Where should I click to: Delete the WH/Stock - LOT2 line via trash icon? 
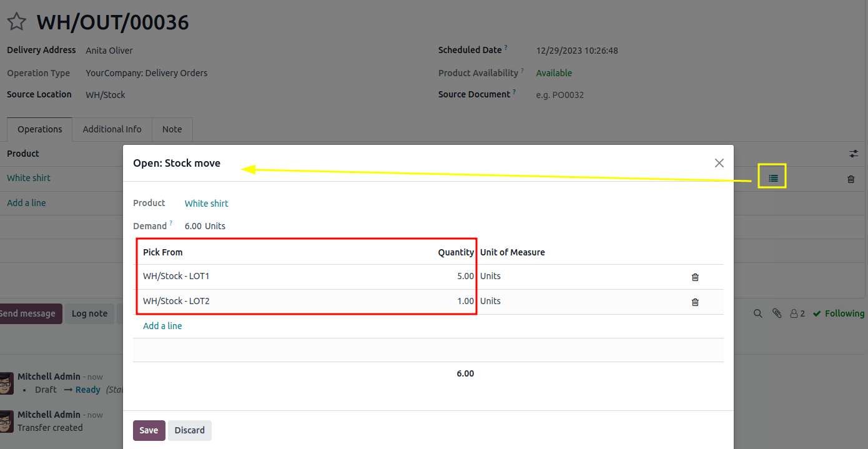point(695,302)
